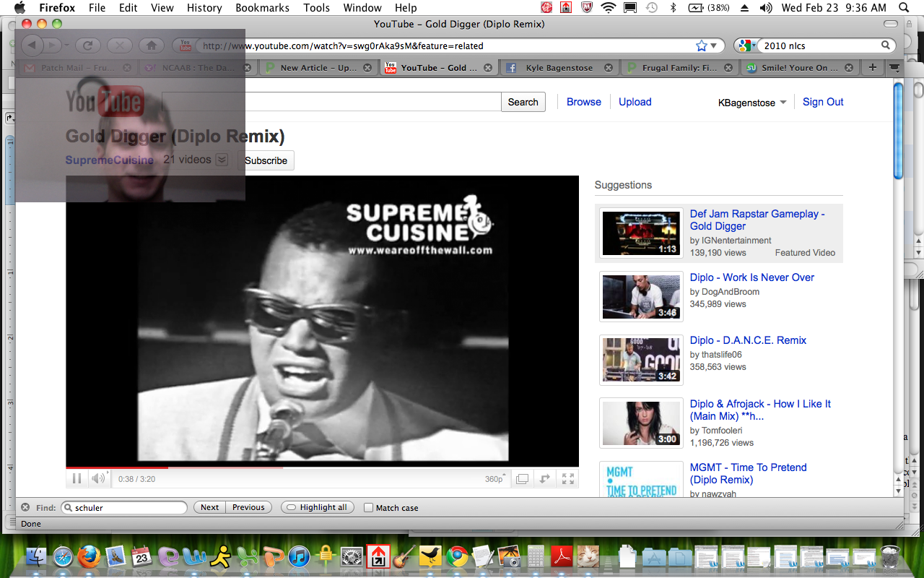Toggle Highlight all in the find bar
This screenshot has height=578, width=924.
318,507
